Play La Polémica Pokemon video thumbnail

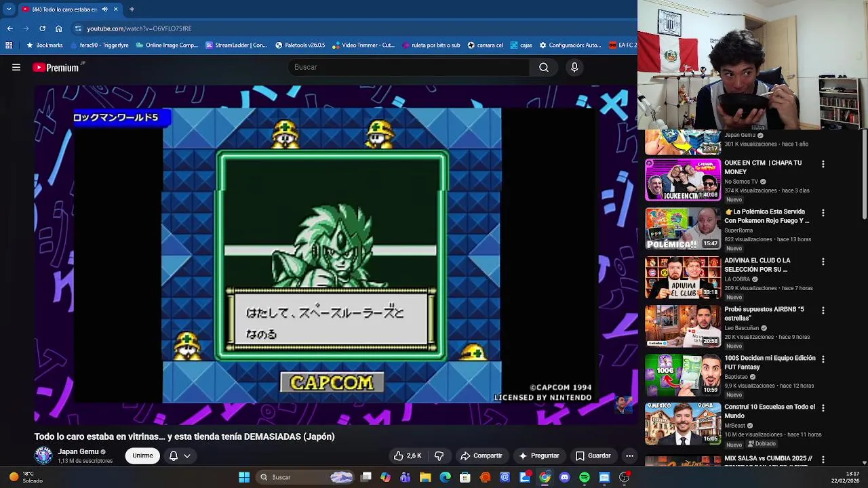tap(682, 228)
